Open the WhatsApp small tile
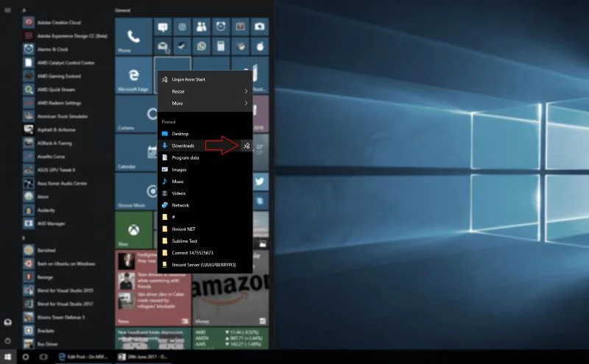Screen dimensions: 589x364 pyautogui.click(x=201, y=46)
